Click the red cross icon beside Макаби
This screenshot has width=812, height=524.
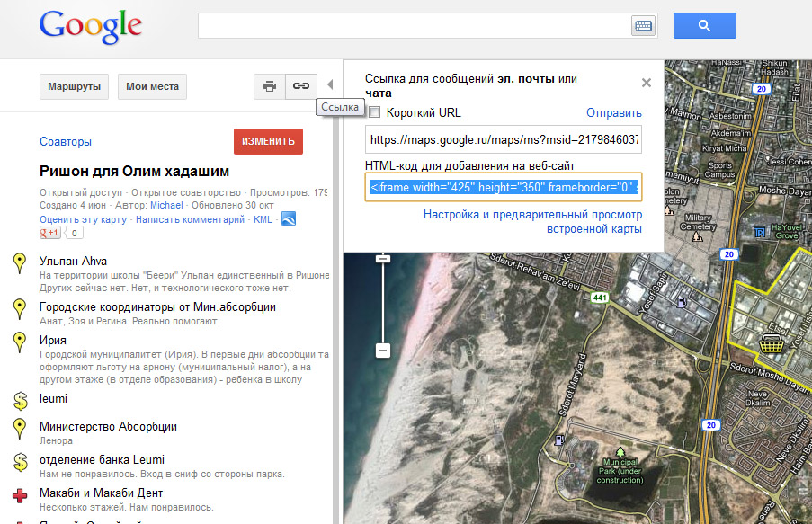click(20, 495)
